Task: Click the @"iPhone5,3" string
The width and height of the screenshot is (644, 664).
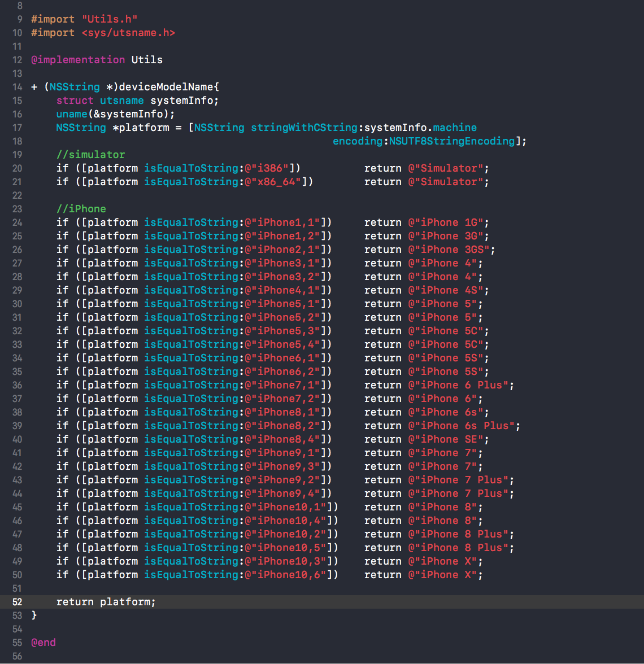Action: [x=282, y=331]
